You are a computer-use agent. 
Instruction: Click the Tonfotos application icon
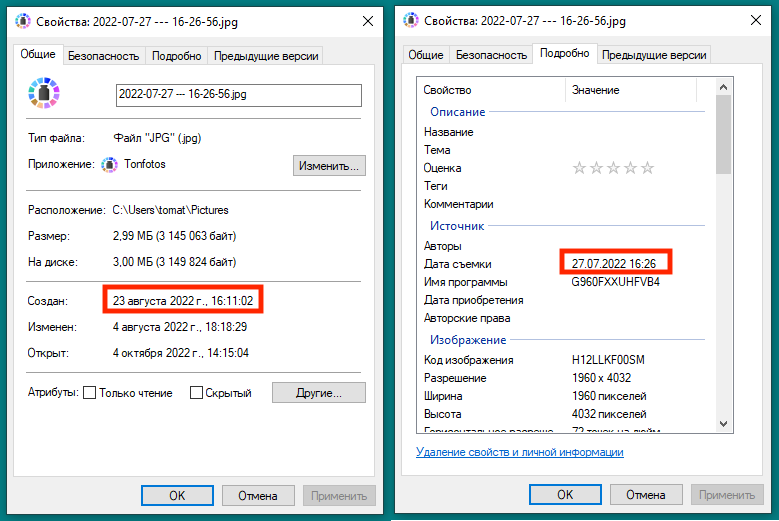109,165
